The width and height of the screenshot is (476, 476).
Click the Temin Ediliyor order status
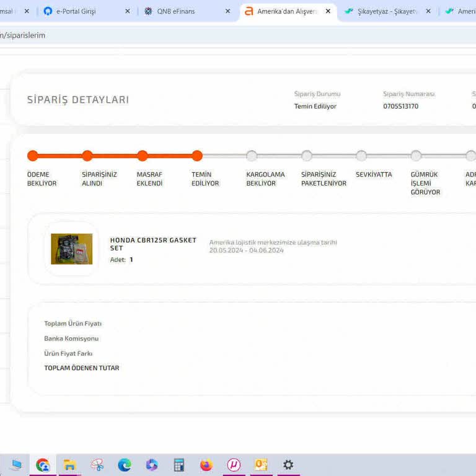(315, 106)
